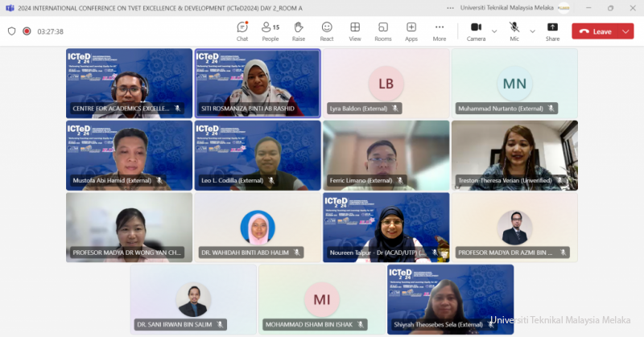Image resolution: width=644 pixels, height=337 pixels.
Task: Open the Leave button dropdown arrow
Action: (626, 31)
